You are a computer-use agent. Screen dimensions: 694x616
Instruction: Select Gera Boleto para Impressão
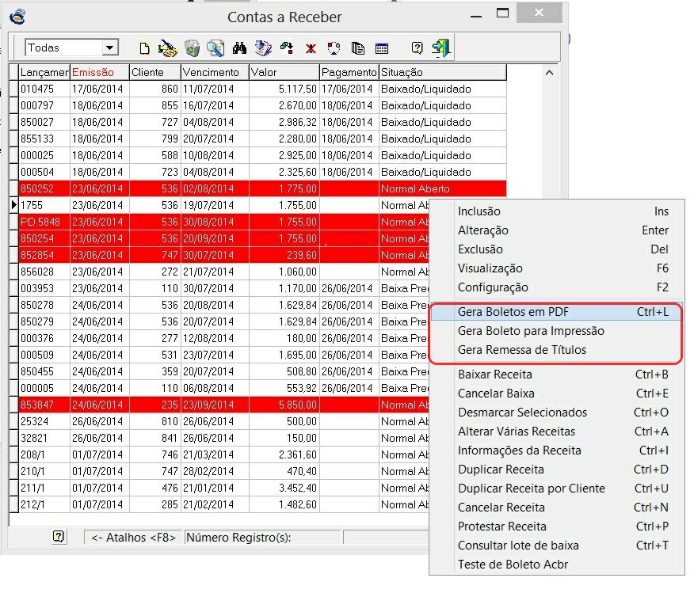(x=557, y=331)
